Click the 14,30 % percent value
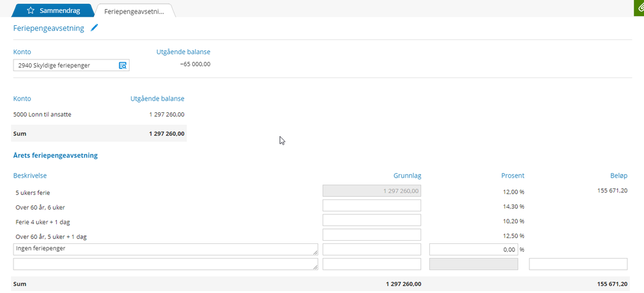 click(x=512, y=207)
